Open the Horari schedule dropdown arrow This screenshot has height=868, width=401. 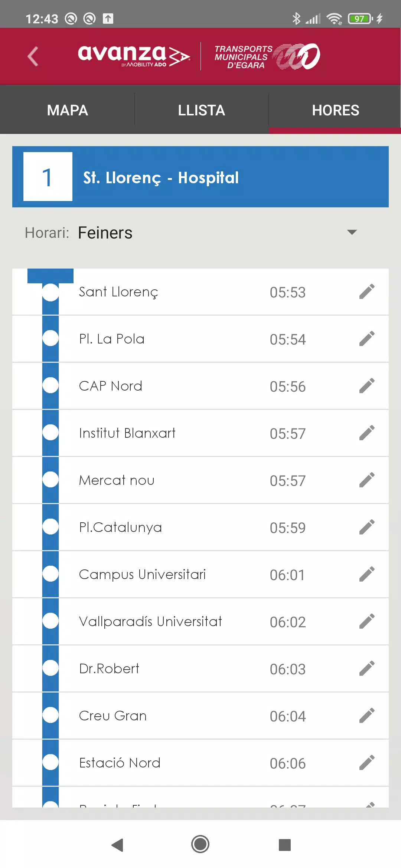[x=352, y=233]
